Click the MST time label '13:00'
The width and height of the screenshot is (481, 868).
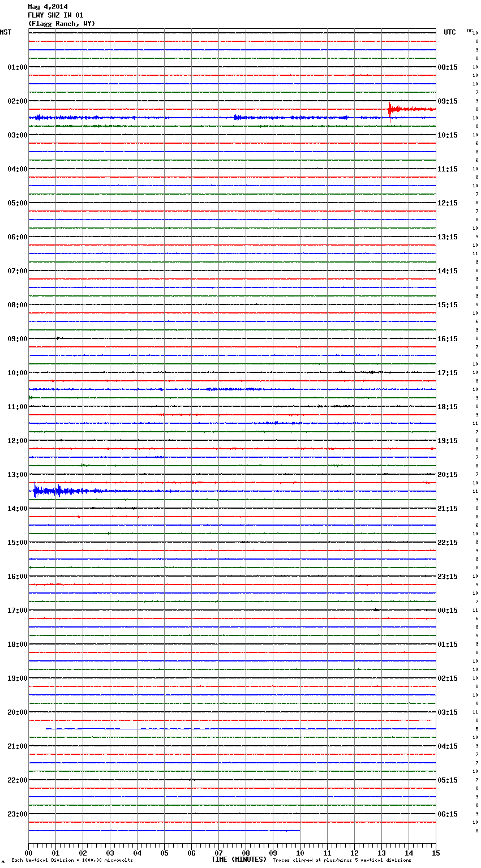(x=18, y=475)
